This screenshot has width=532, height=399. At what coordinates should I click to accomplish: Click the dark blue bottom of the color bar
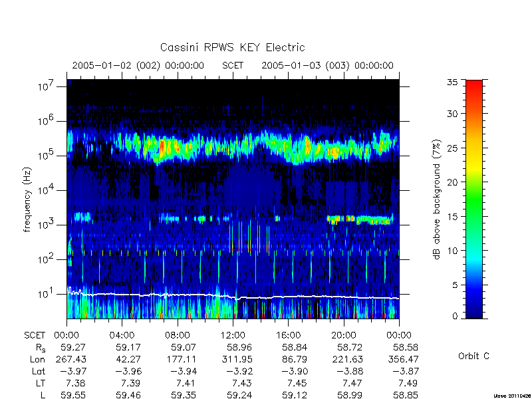tap(474, 314)
